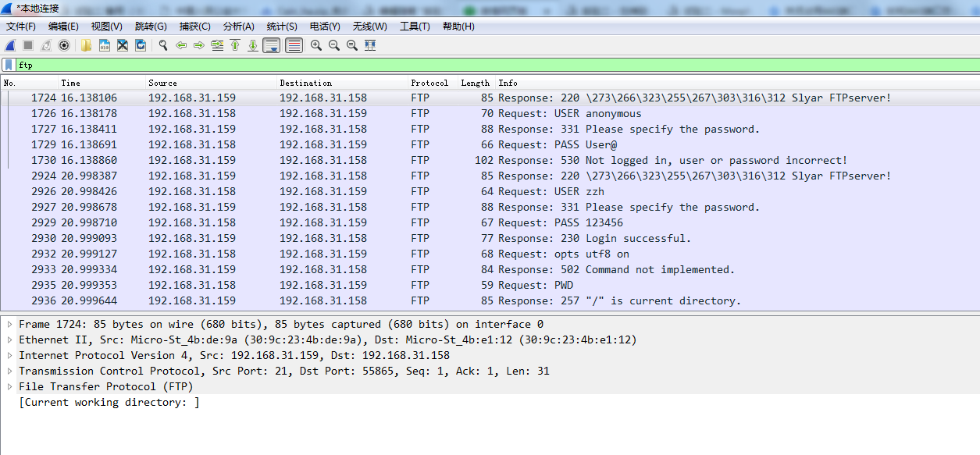
Task: Go forward in packet history arrow
Action: [199, 45]
